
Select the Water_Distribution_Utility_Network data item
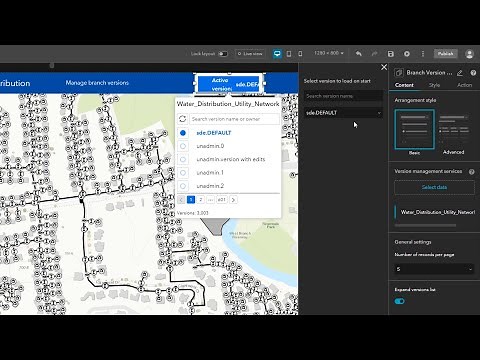(x=435, y=212)
